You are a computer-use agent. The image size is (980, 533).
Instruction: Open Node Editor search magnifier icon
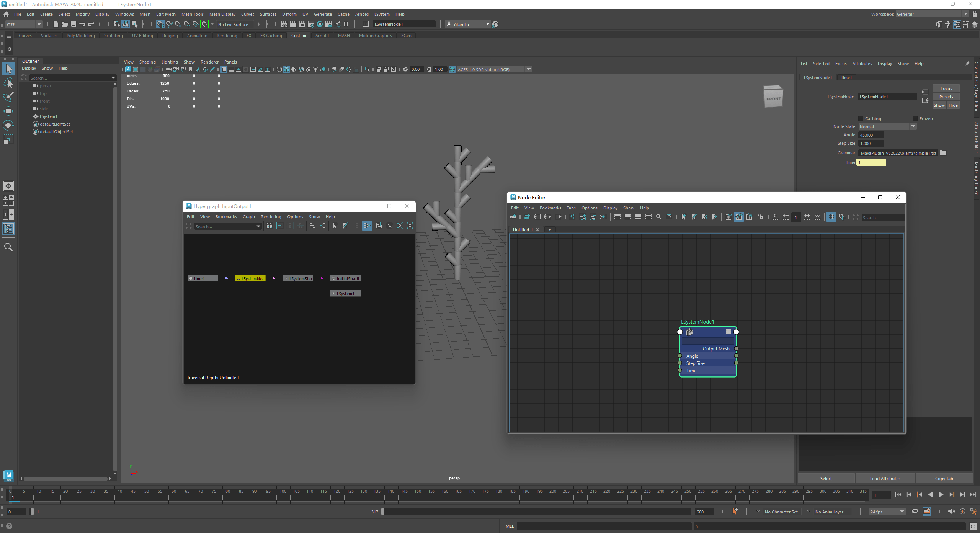pos(658,217)
